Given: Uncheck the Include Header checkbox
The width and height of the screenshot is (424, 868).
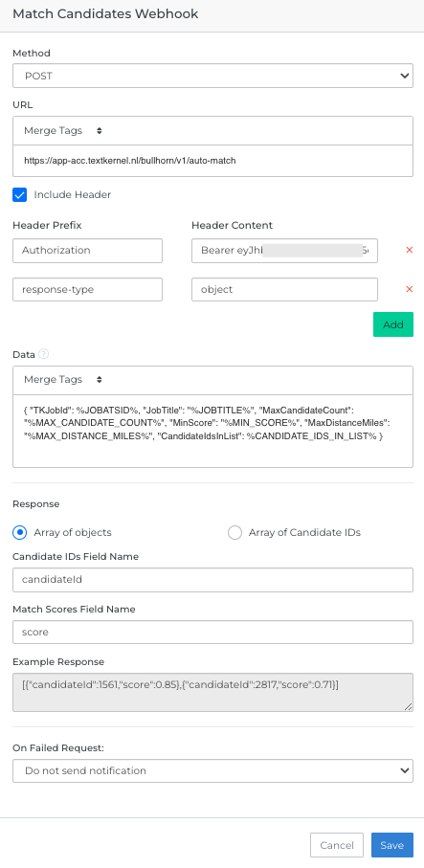Looking at the screenshot, I should 20,195.
